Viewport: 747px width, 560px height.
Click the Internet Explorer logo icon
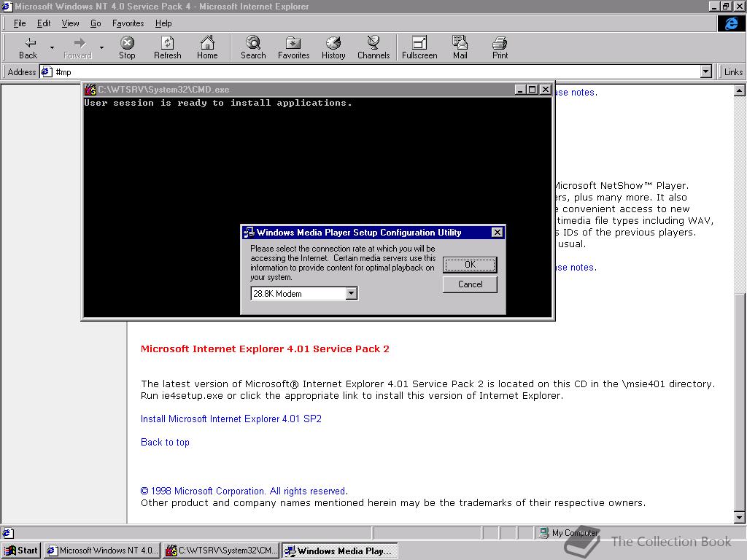[731, 23]
